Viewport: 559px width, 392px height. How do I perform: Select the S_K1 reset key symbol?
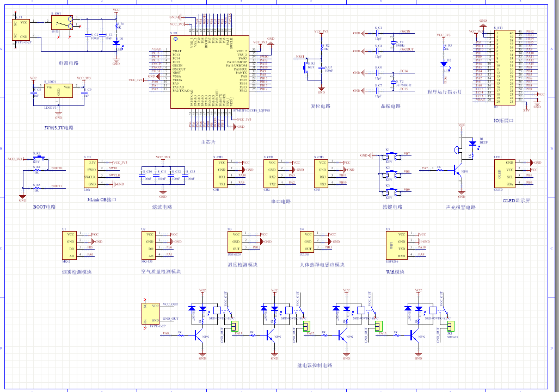(x=305, y=67)
